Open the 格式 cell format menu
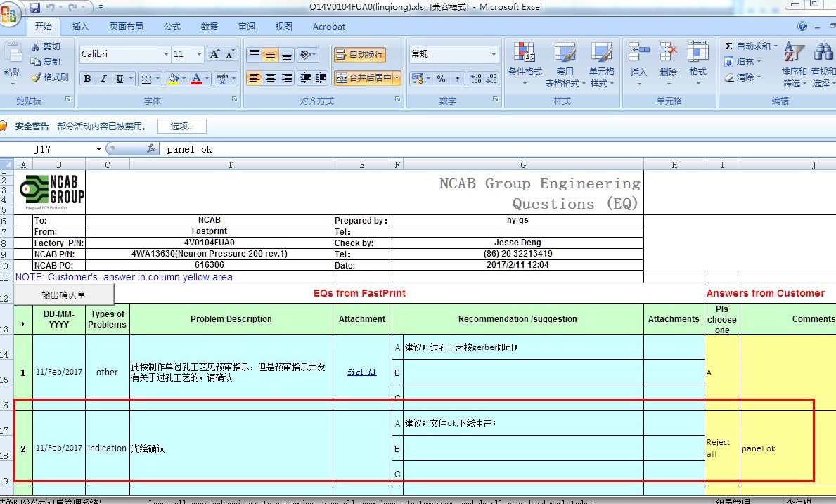Image resolution: width=836 pixels, height=504 pixels. pos(698,64)
